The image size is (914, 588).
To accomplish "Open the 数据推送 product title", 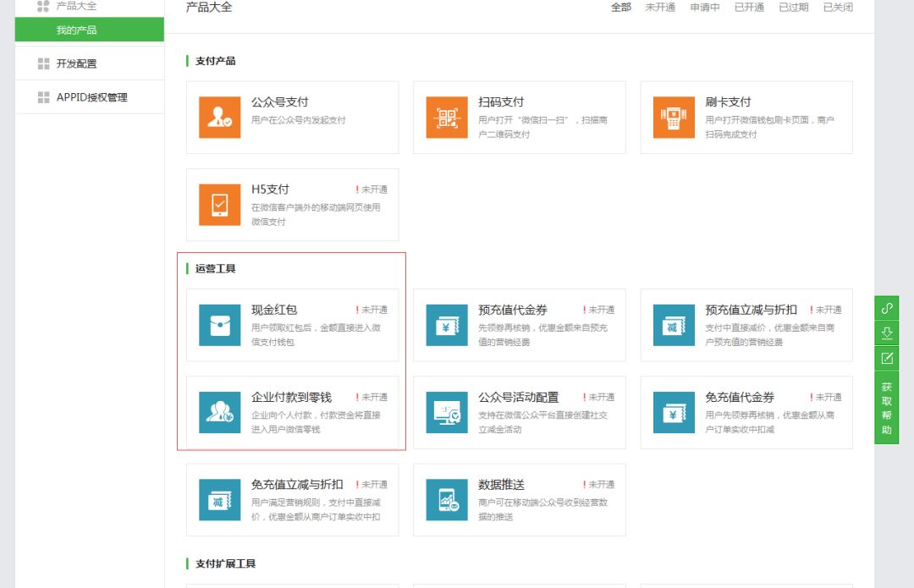I will pos(501,485).
